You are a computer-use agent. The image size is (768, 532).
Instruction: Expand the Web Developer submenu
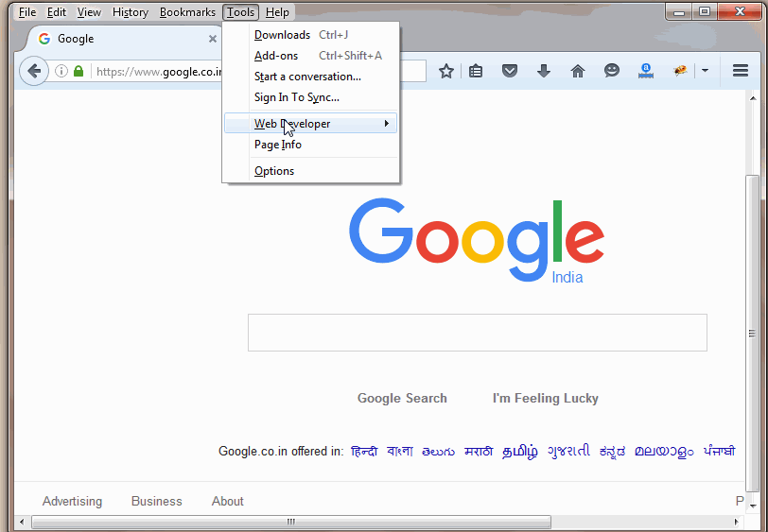(311, 124)
